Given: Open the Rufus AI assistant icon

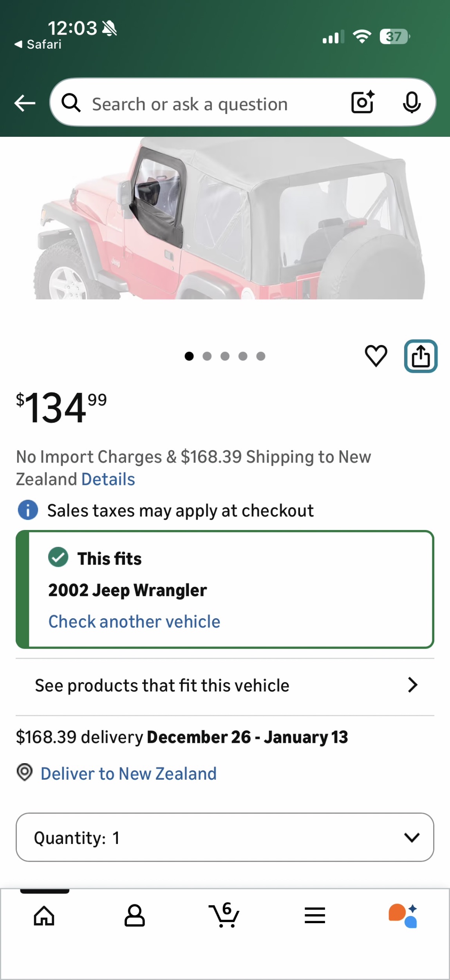Looking at the screenshot, I should [x=403, y=916].
